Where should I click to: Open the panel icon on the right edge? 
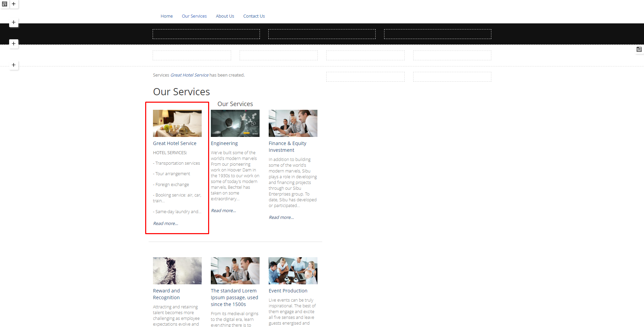639,49
